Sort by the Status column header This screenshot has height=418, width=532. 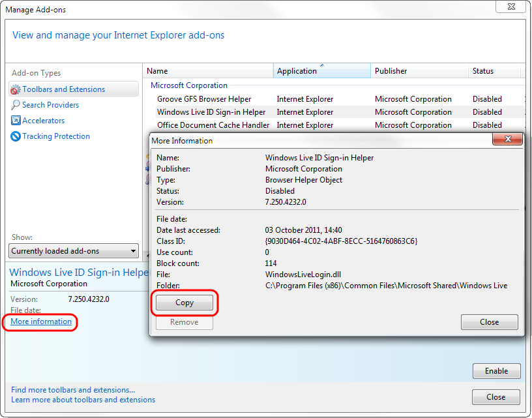pyautogui.click(x=494, y=71)
